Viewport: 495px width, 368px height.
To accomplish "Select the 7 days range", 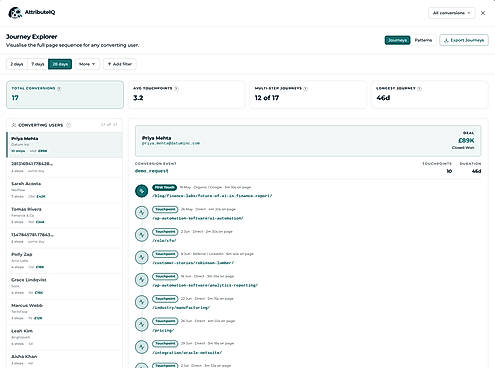I will (38, 64).
